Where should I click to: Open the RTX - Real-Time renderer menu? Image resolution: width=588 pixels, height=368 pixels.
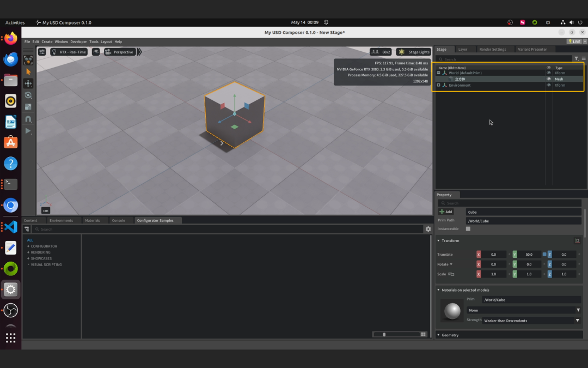pyautogui.click(x=69, y=52)
